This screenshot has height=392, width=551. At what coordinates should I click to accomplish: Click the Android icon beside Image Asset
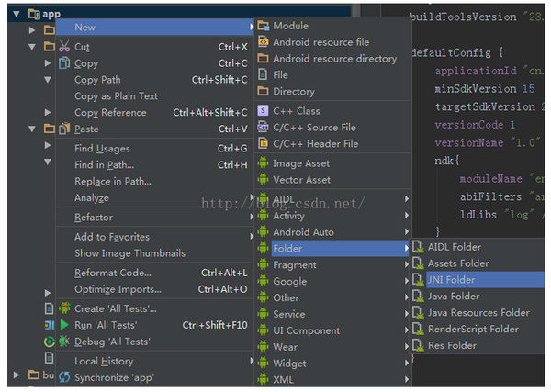[x=263, y=163]
